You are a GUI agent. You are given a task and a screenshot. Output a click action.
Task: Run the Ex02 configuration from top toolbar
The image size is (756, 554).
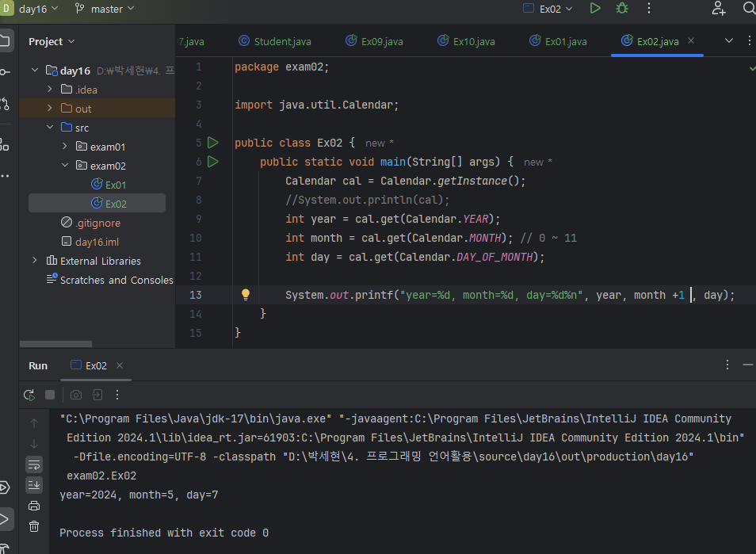[595, 8]
